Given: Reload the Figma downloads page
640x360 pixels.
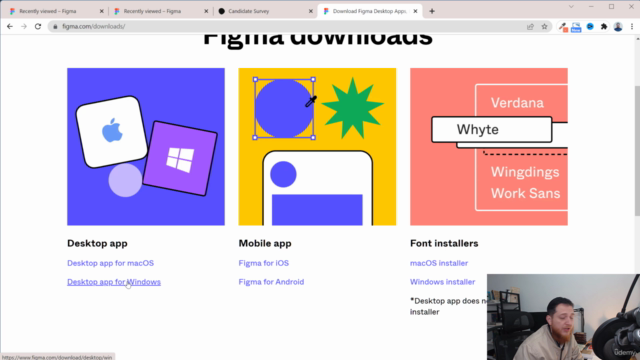Looking at the screenshot, I should point(38,27).
